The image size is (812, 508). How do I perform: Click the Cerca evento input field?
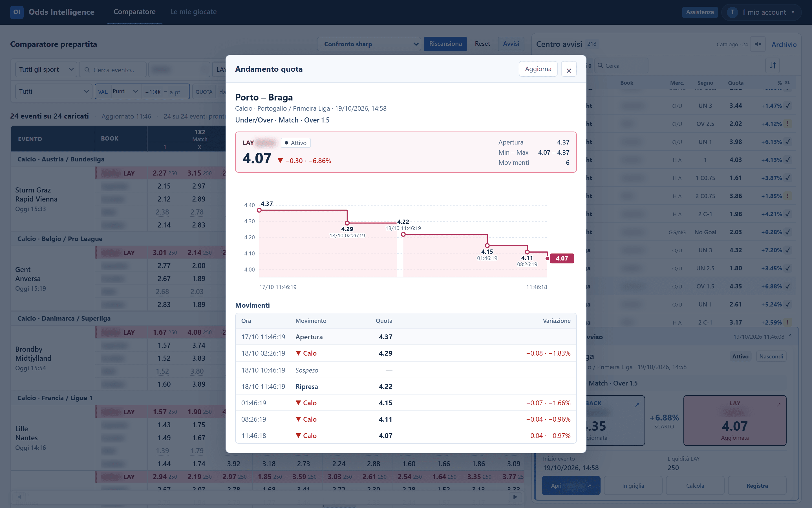[x=113, y=69]
